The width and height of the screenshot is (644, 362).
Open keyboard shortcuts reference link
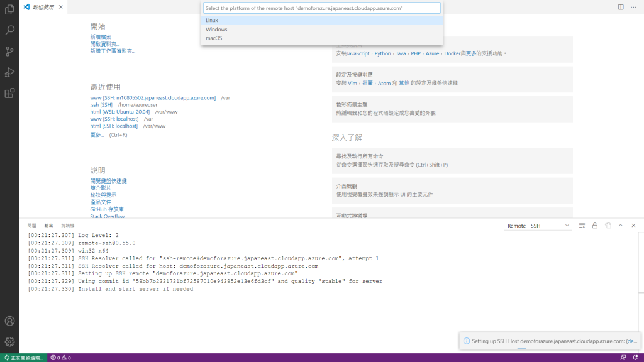108,181
